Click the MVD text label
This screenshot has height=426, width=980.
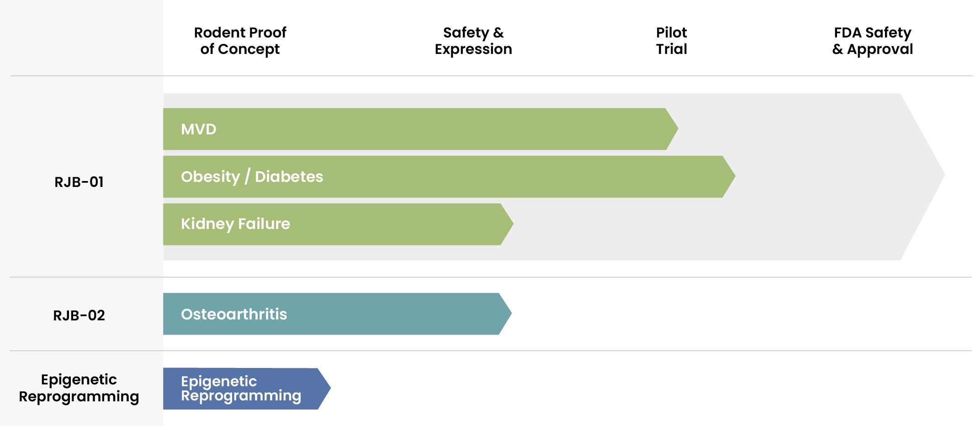click(199, 129)
